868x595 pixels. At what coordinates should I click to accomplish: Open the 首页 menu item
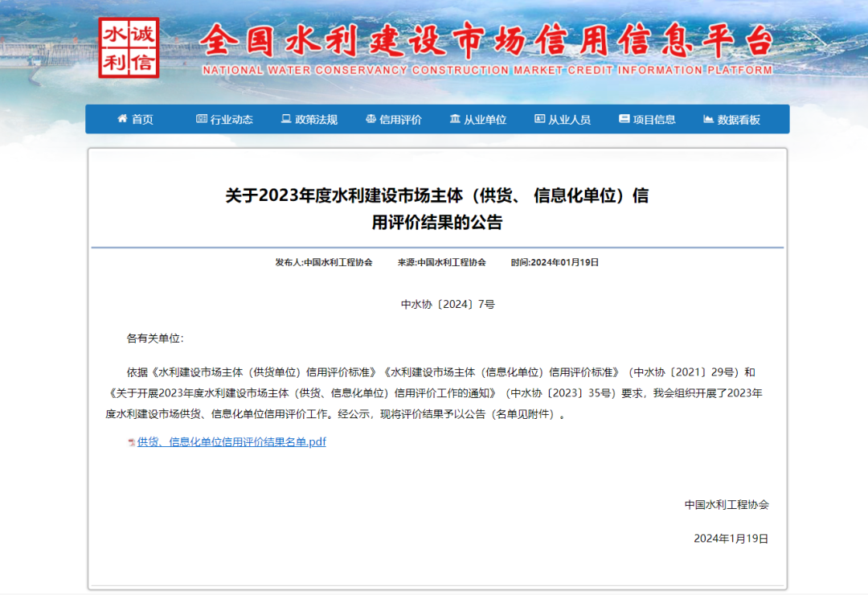pos(136,119)
